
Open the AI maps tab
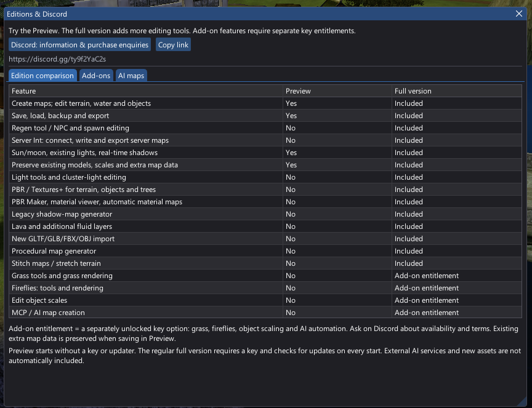(x=131, y=75)
